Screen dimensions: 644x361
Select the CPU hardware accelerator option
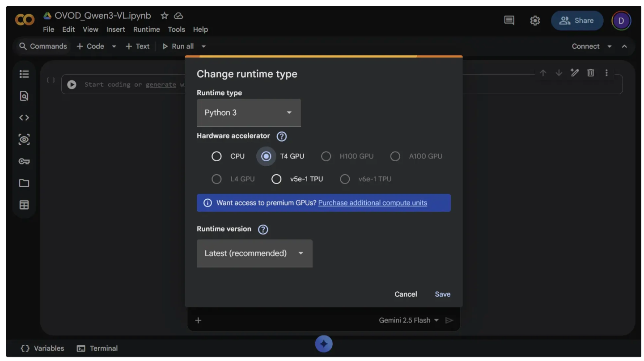(x=217, y=156)
